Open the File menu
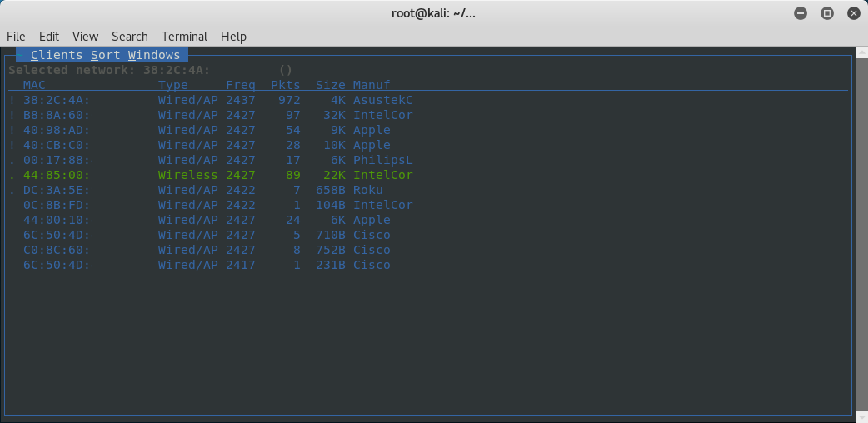868x423 pixels. point(16,37)
